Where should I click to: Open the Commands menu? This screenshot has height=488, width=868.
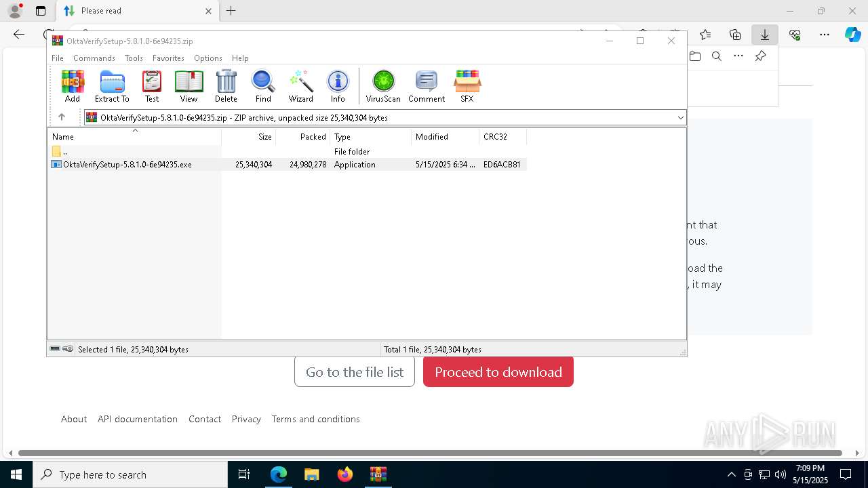[x=94, y=58]
